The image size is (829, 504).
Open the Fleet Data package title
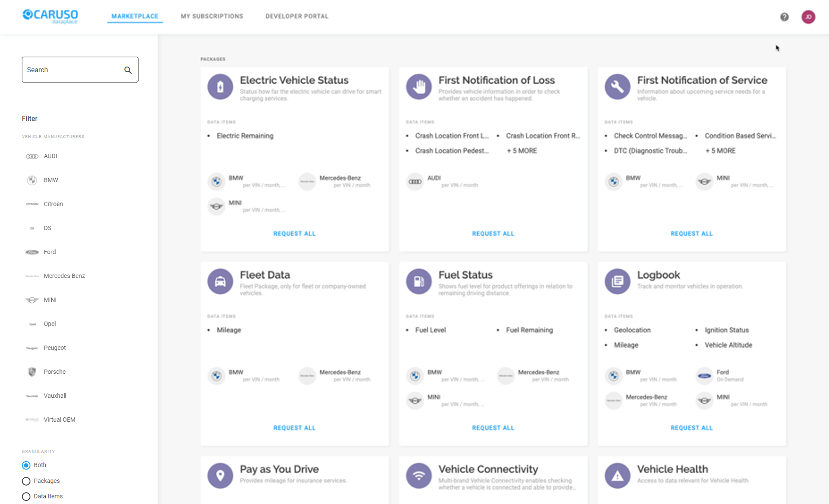tap(265, 275)
